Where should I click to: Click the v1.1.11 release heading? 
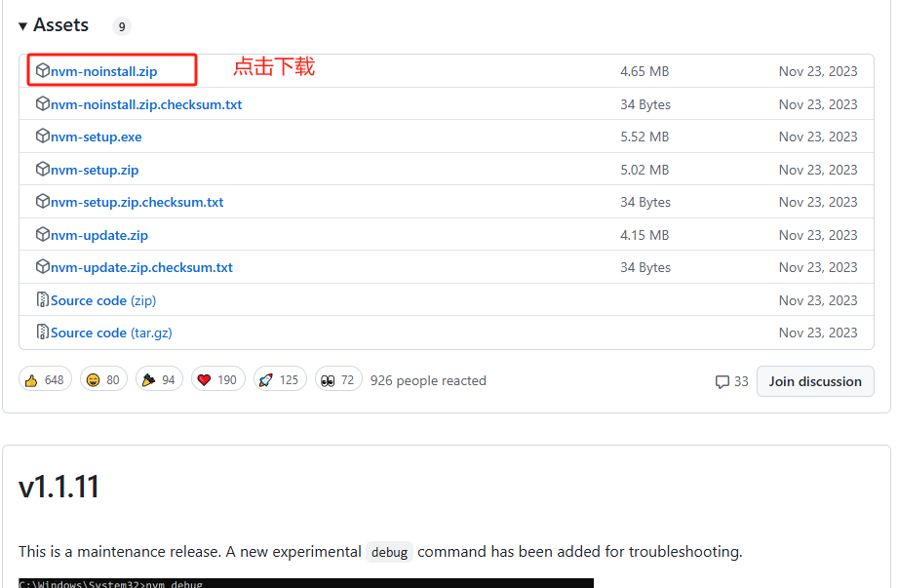click(59, 488)
